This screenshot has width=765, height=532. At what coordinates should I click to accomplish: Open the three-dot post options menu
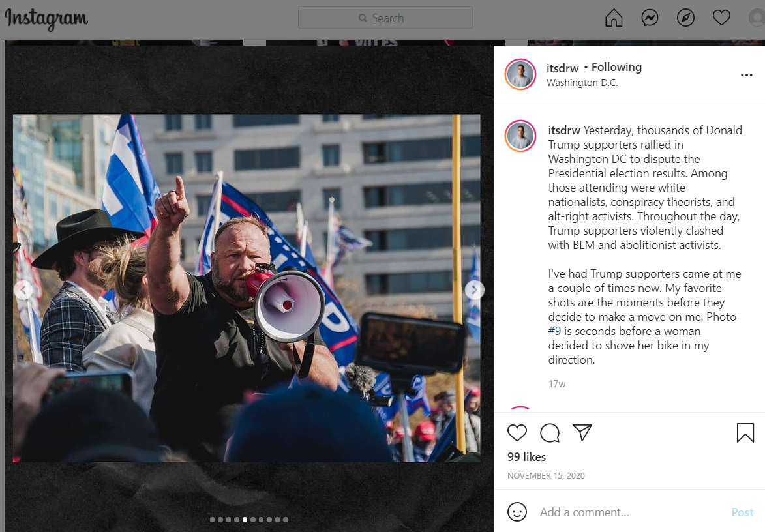747,75
